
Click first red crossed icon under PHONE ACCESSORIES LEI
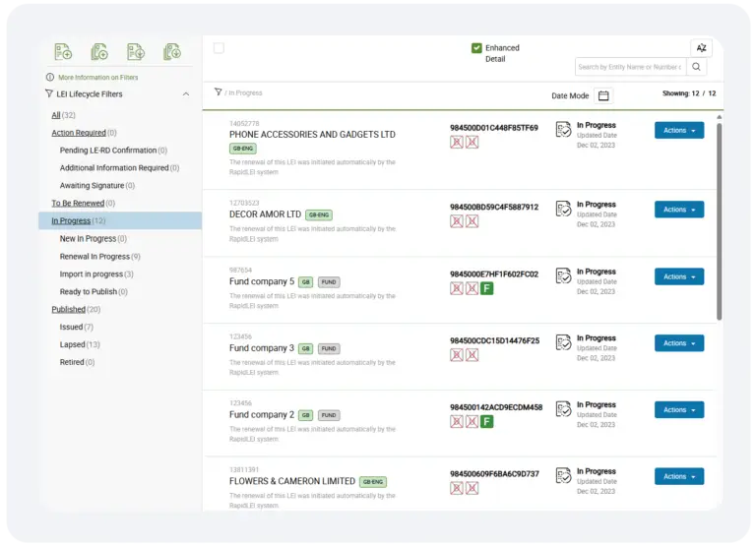pos(457,143)
